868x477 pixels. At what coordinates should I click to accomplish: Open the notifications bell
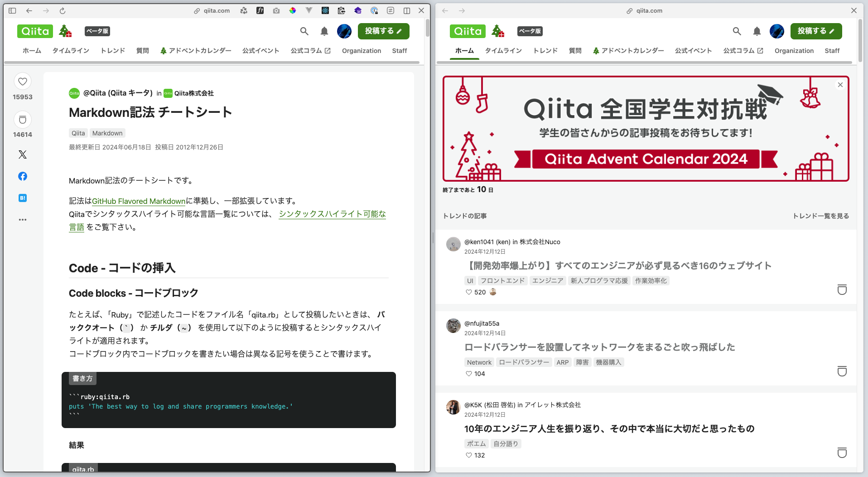tap(324, 31)
